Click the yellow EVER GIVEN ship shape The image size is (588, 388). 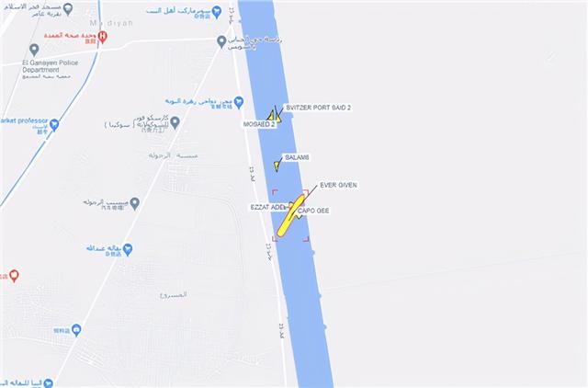pyautogui.click(x=291, y=215)
